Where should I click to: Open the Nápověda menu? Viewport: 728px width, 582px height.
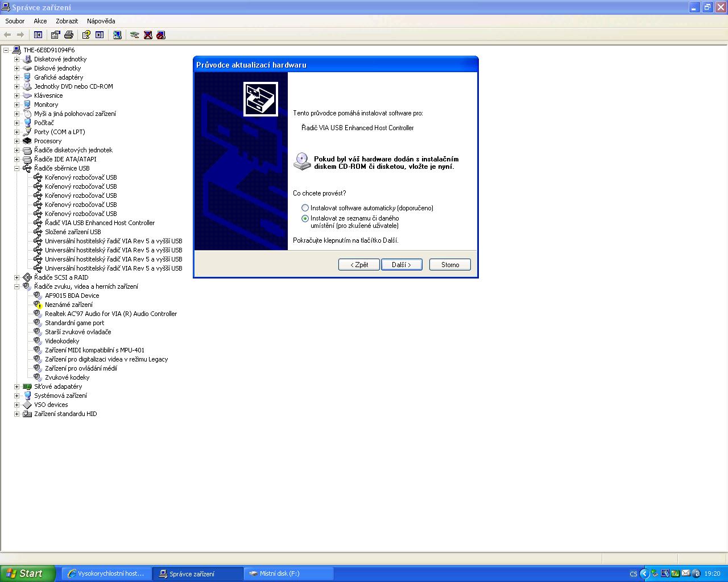pos(101,21)
